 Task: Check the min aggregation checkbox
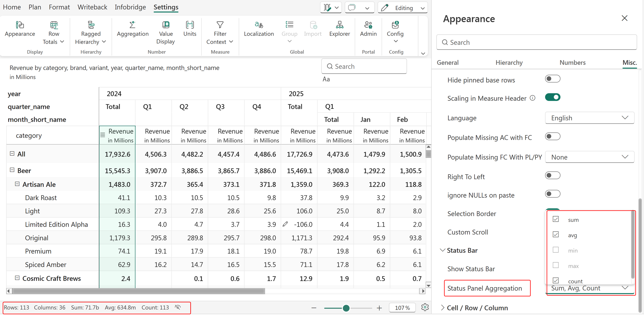[x=556, y=250]
